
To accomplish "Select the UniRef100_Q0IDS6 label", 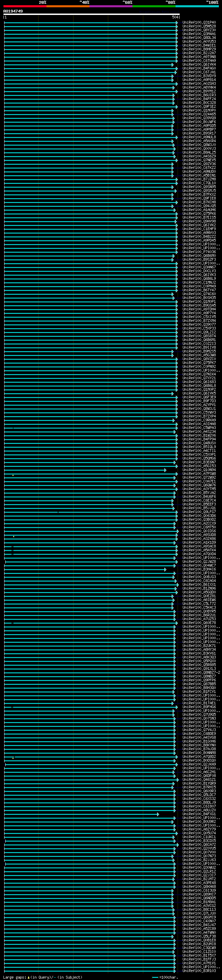I will [x=199, y=531].
